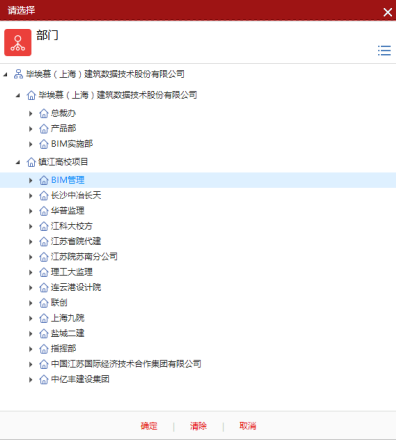Screen dimensions: 396x440
Task: Select 盐城二建 in tree
Action: (x=67, y=333)
